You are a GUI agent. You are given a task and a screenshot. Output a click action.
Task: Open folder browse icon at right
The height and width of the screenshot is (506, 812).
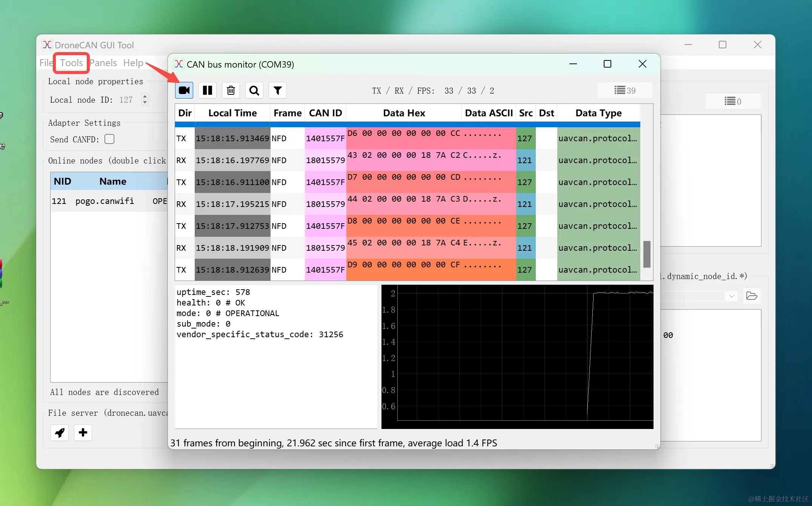[752, 296]
